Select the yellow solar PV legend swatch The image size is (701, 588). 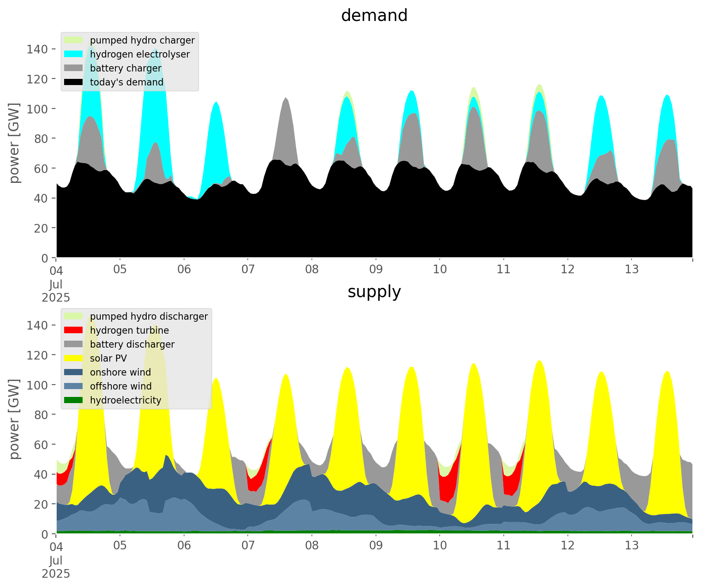coord(74,358)
